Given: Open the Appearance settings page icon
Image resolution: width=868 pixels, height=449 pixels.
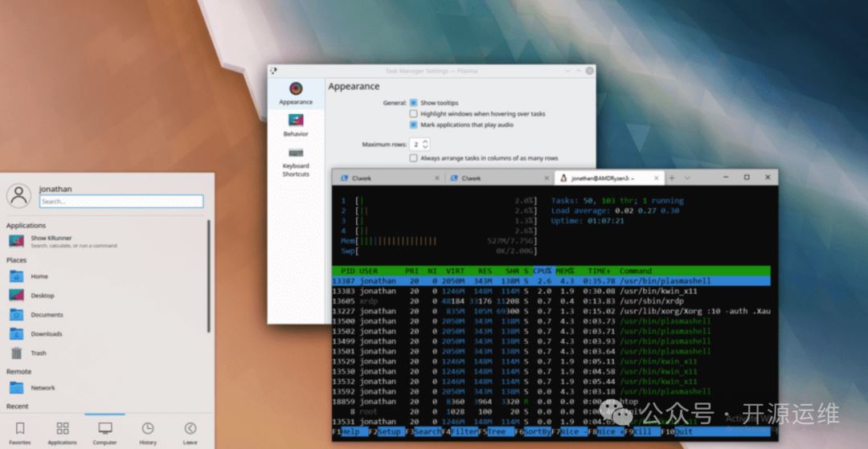Looking at the screenshot, I should click(x=296, y=89).
